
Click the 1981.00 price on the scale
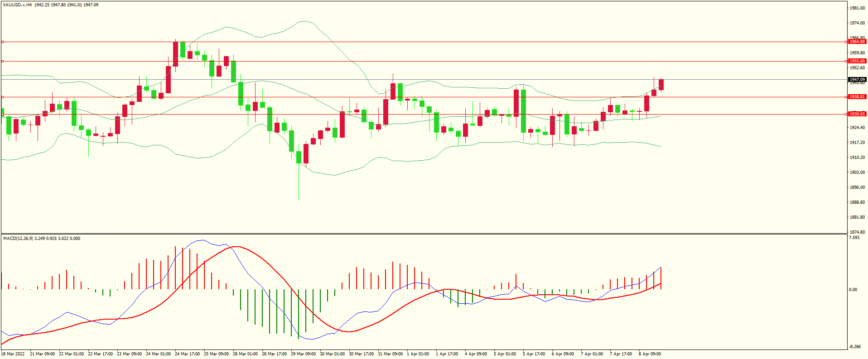coord(857,8)
